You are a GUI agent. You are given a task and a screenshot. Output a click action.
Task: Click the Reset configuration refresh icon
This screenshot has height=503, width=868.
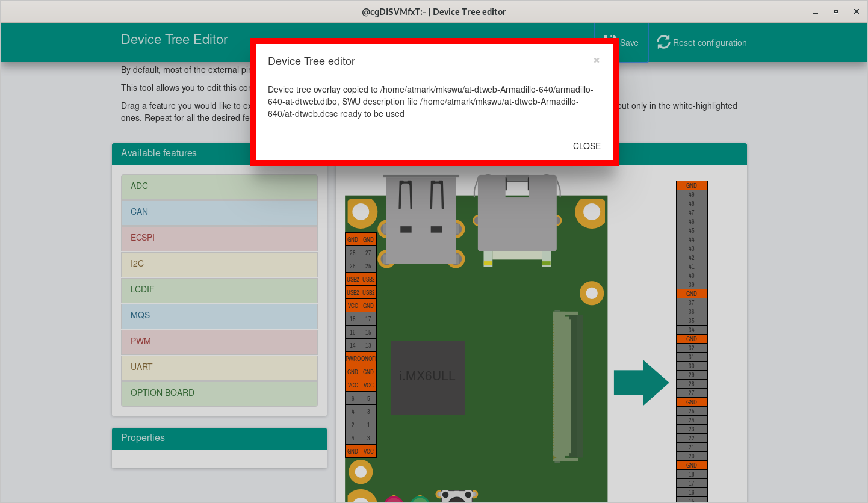663,42
